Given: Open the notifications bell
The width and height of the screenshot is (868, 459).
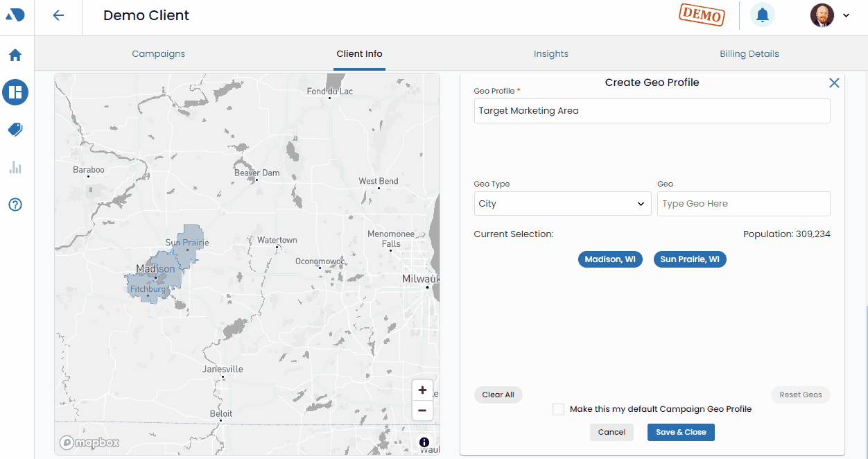Looking at the screenshot, I should pyautogui.click(x=762, y=15).
